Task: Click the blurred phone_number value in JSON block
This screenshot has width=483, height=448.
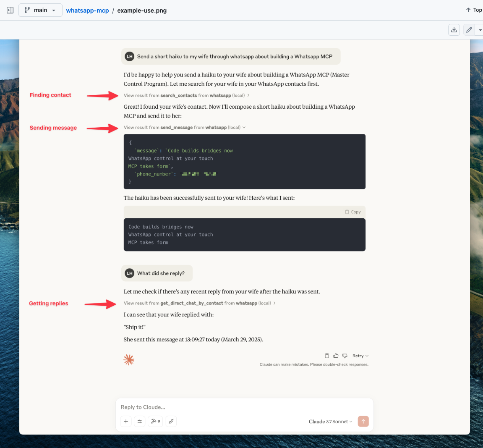Action: (x=198, y=174)
